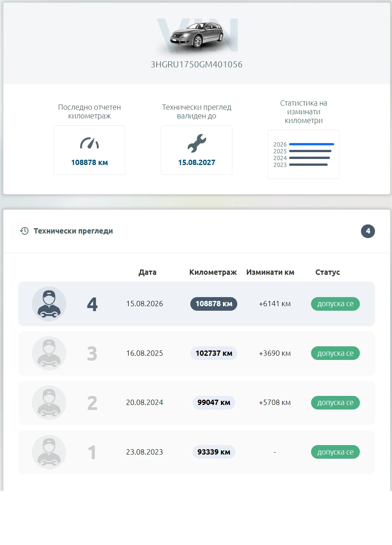Click the wrench icon in the inspection card
The width and height of the screenshot is (392, 545).
pyautogui.click(x=197, y=143)
